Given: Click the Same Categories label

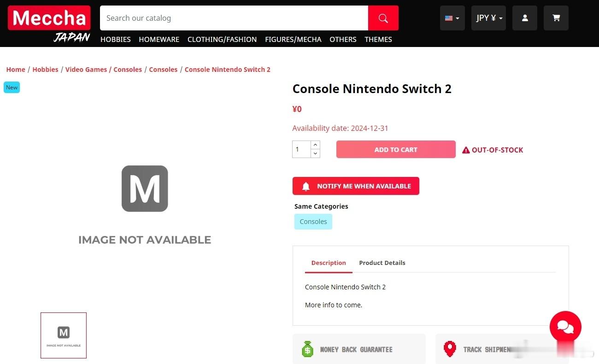Looking at the screenshot, I should (321, 206).
